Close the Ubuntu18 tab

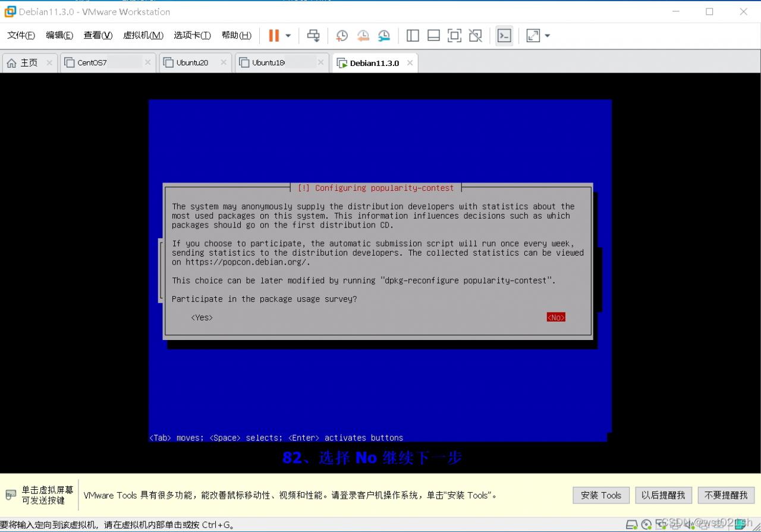click(x=321, y=62)
